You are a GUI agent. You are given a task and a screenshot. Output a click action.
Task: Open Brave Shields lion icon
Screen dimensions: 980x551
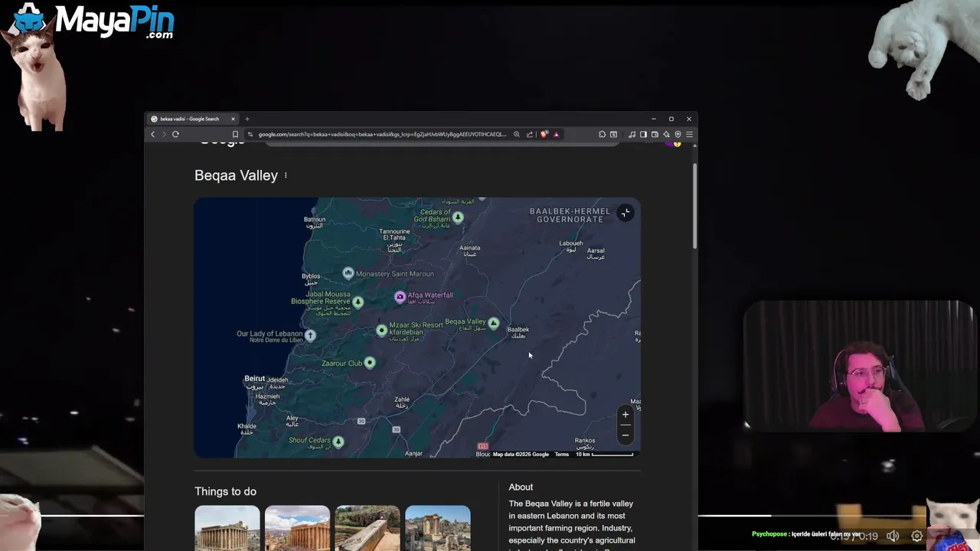(544, 135)
